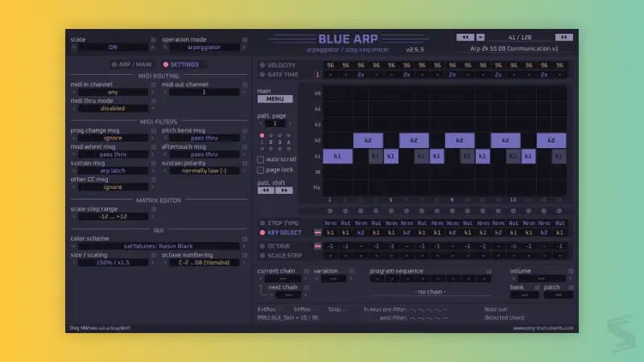Click the square icon beside 'variation'

[x=352, y=271]
